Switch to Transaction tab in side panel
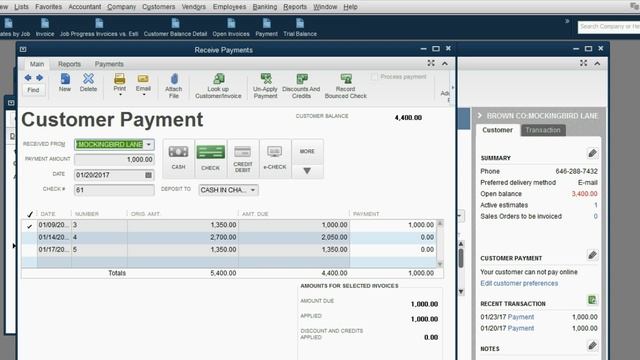This screenshot has width=640, height=360. (x=543, y=130)
